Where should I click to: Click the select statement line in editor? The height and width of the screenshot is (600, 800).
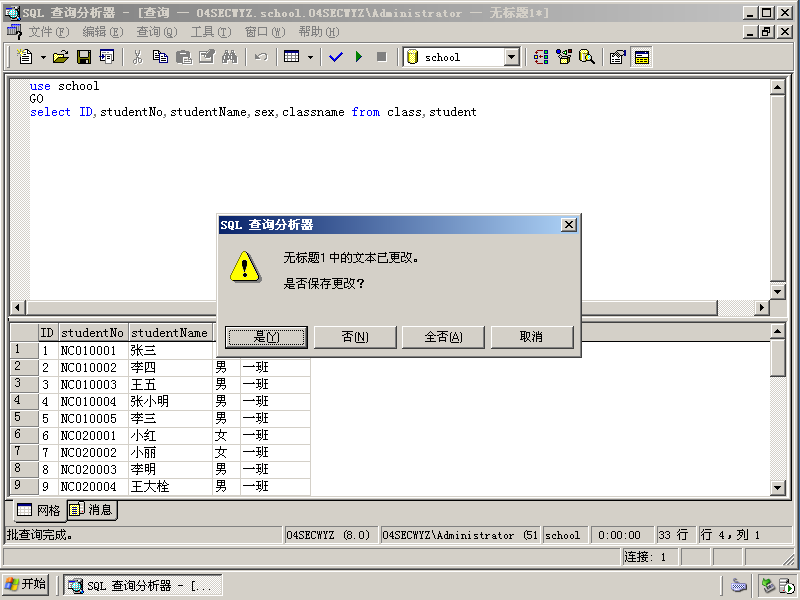click(253, 112)
